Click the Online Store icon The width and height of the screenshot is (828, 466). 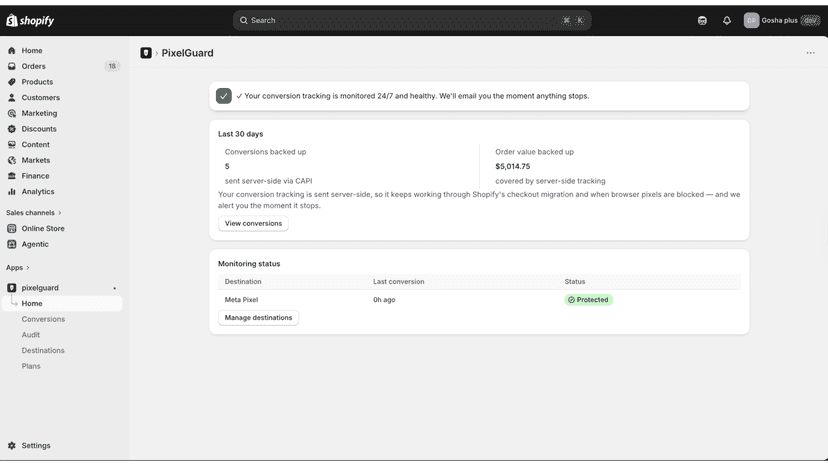[x=12, y=228]
